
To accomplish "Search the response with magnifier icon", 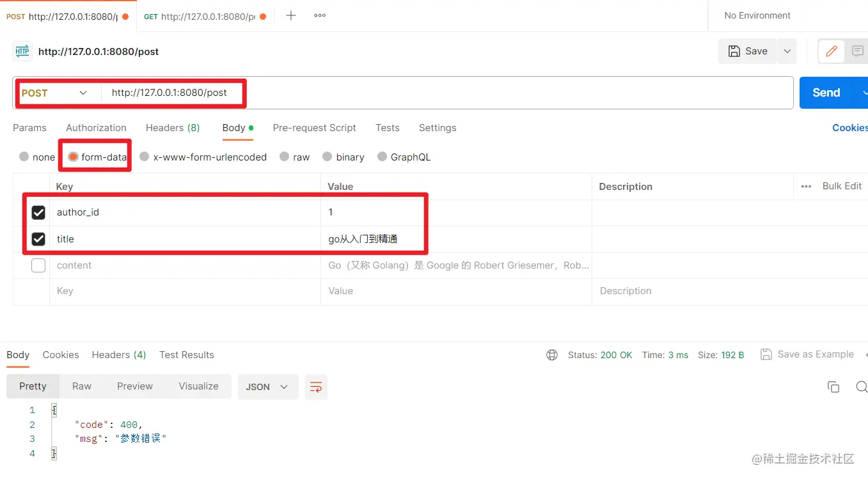I will point(861,387).
